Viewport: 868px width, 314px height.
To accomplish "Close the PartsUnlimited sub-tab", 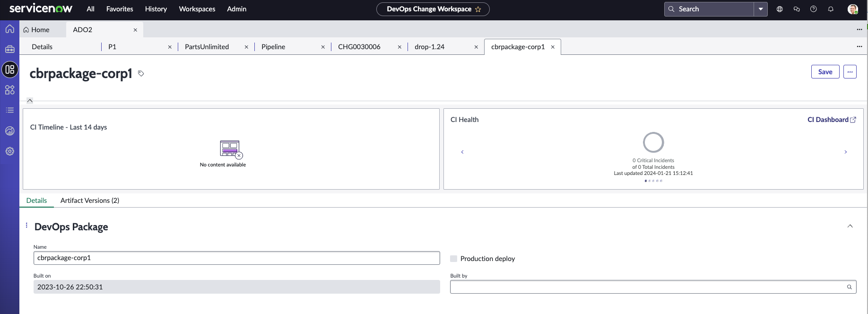I will pos(246,47).
